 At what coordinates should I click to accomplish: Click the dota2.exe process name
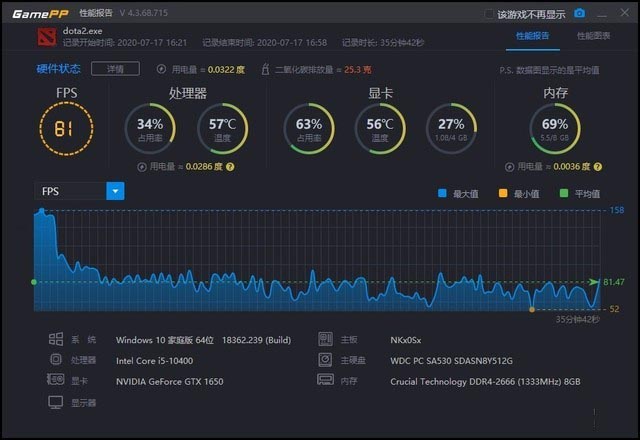click(82, 31)
